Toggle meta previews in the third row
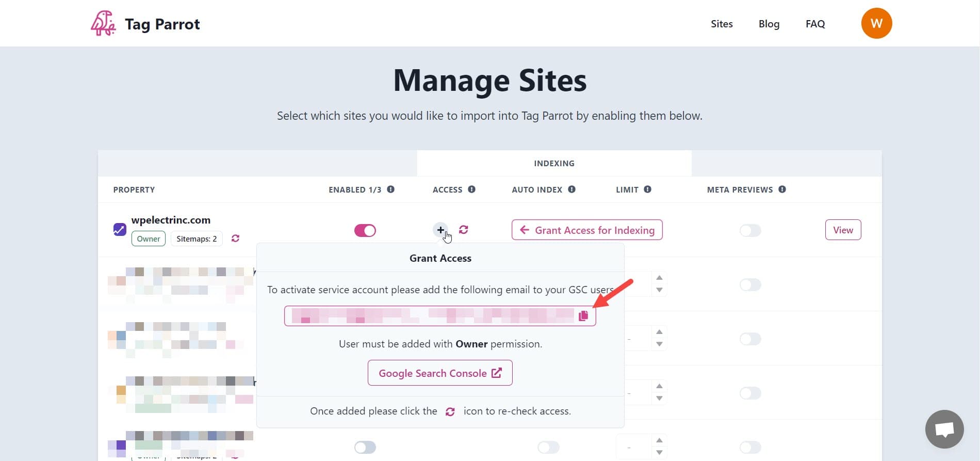Screen dimensions: 980x461 (750, 339)
